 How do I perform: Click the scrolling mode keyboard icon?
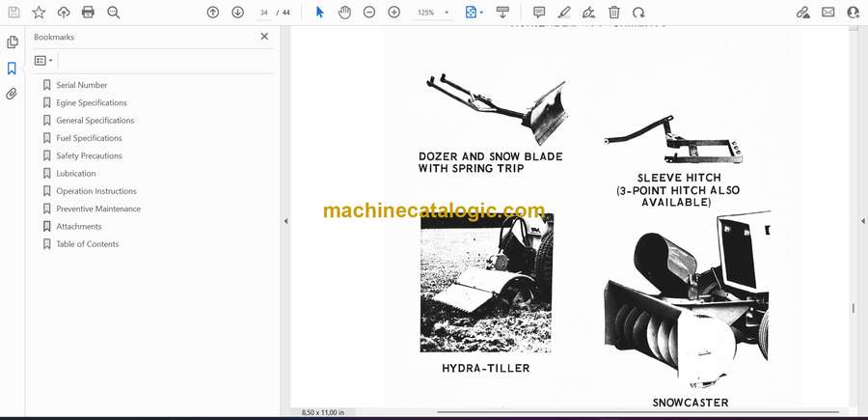click(x=502, y=13)
